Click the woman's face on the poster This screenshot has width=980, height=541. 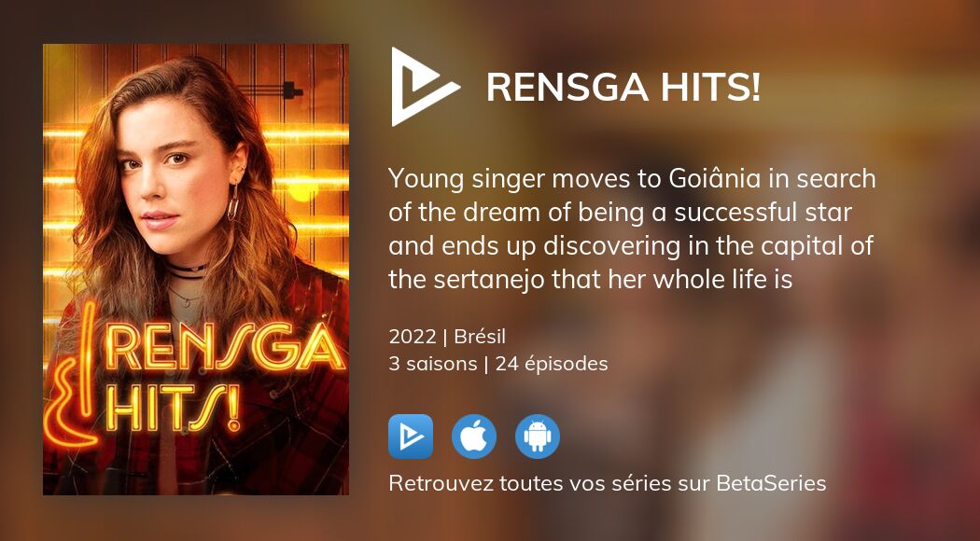tap(174, 175)
